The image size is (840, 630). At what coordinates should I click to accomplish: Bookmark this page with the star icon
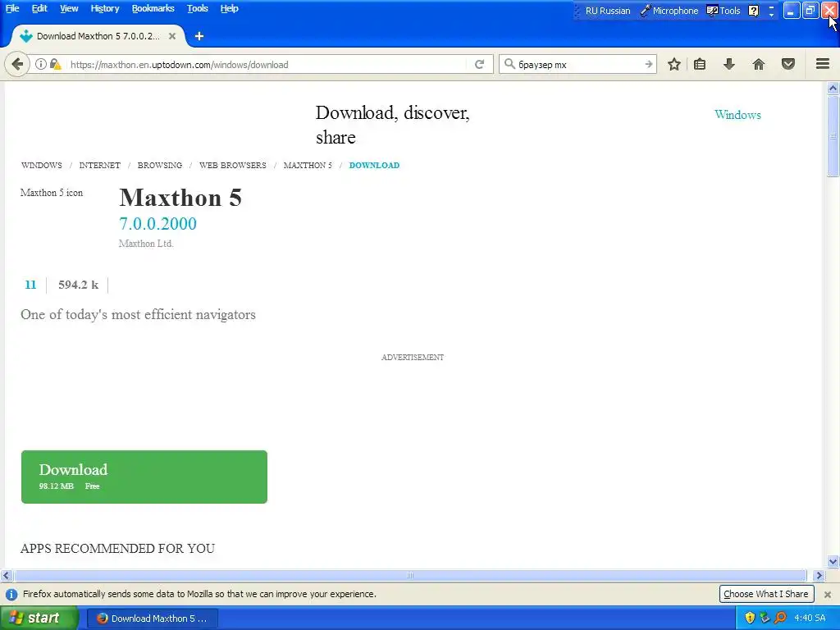click(x=674, y=64)
